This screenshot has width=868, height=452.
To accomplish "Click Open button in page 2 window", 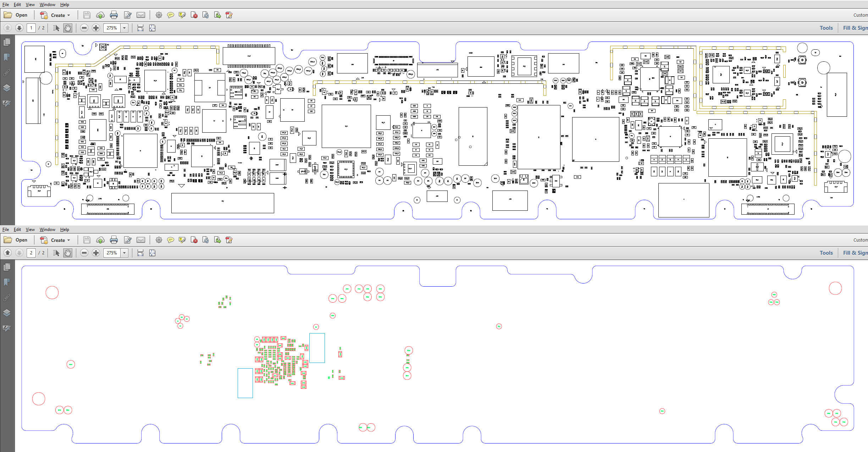I will (16, 240).
